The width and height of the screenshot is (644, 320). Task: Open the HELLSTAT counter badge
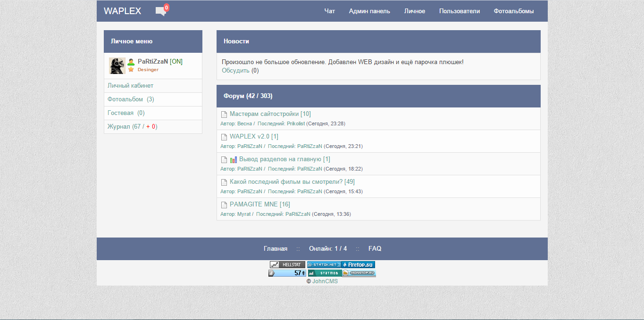click(x=288, y=265)
